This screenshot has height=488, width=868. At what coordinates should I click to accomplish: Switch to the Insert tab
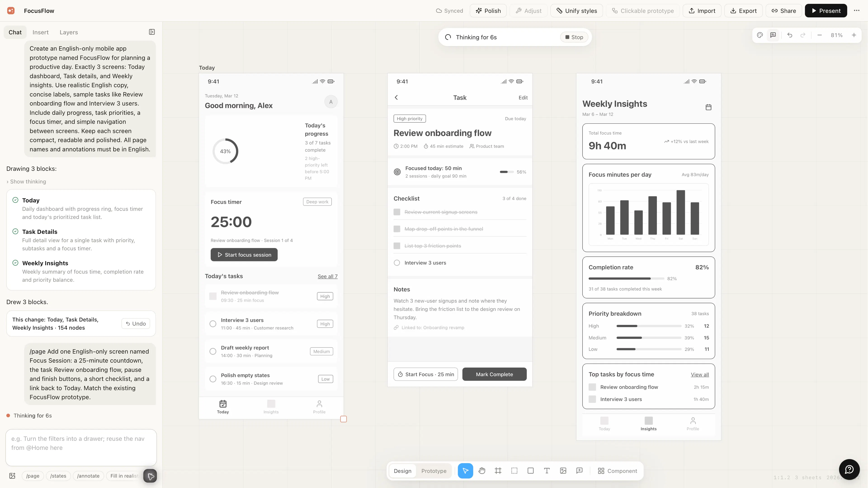tap(40, 32)
